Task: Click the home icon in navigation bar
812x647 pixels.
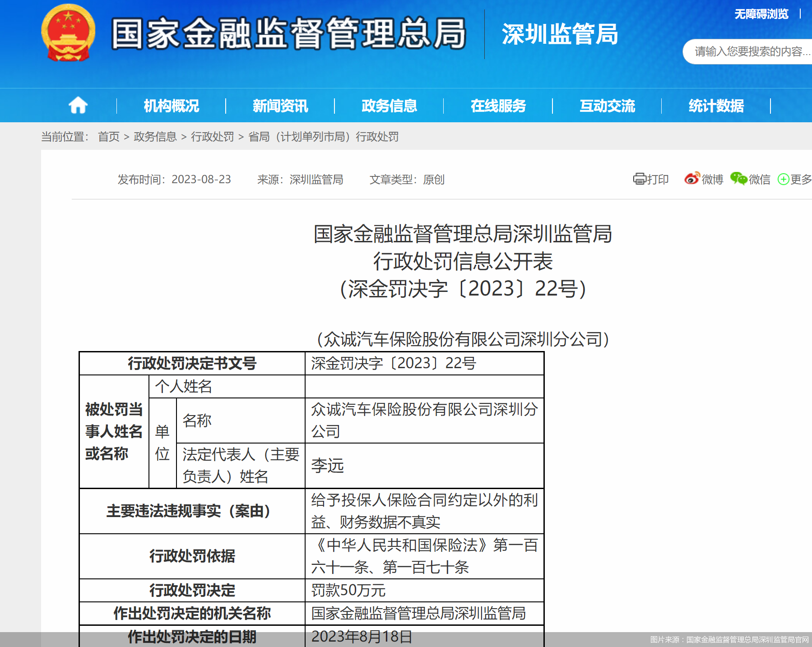Action: click(x=78, y=106)
